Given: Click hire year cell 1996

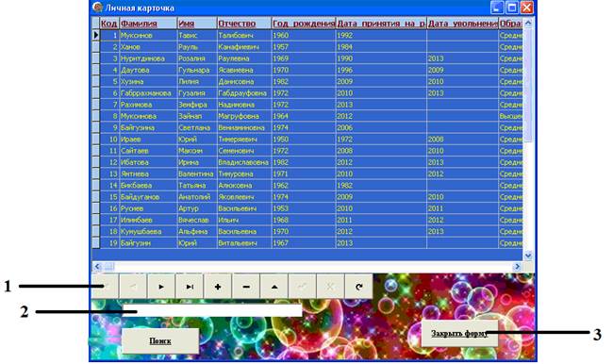Looking at the screenshot, I should 381,70.
